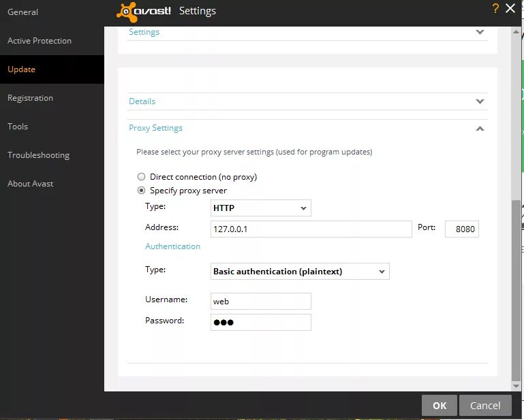524x420 pixels.
Task: Show the About Avast tab
Action: click(31, 184)
